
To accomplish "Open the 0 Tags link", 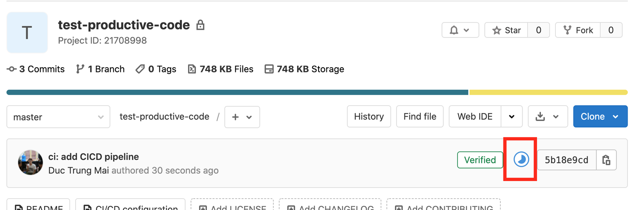I will pos(156,69).
